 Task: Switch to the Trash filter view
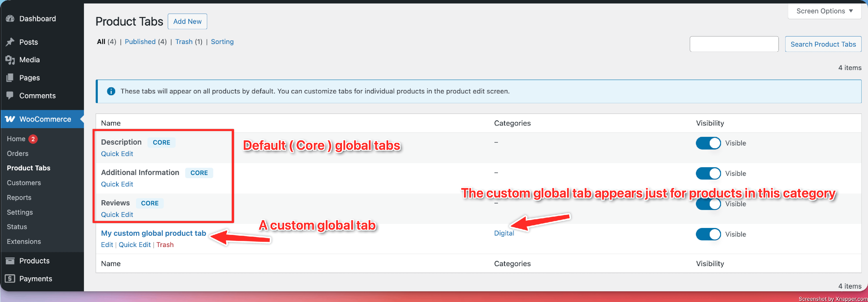pos(184,42)
